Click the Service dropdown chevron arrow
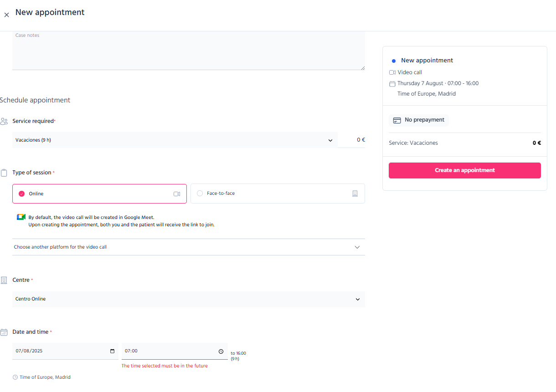Viewport: 556px width, 392px height. [330, 140]
